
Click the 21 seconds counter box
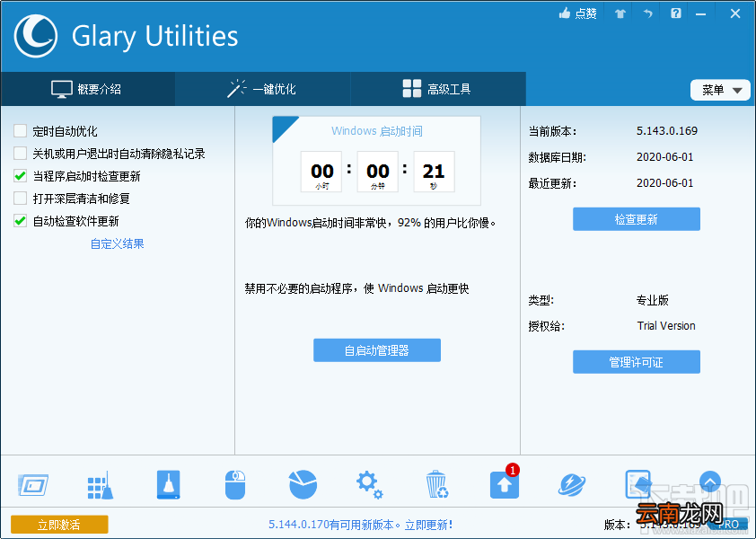(x=434, y=172)
